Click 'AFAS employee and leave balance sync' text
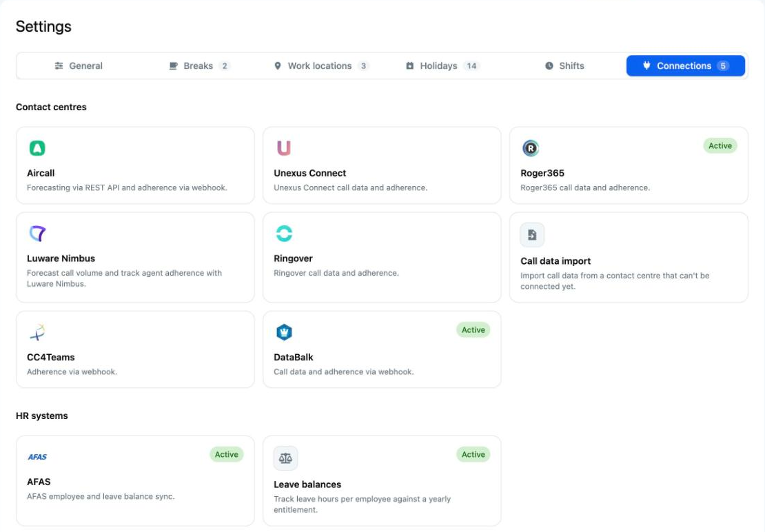This screenshot has width=765, height=532. pyautogui.click(x=101, y=496)
